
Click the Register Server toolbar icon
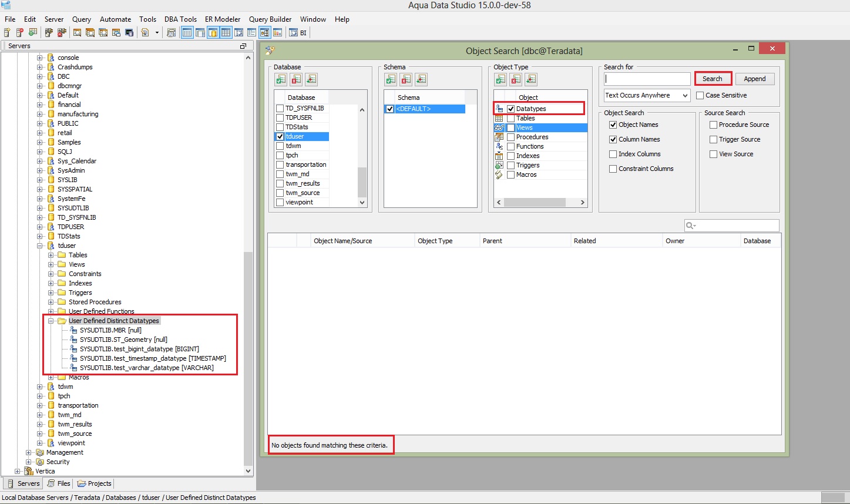pos(7,33)
